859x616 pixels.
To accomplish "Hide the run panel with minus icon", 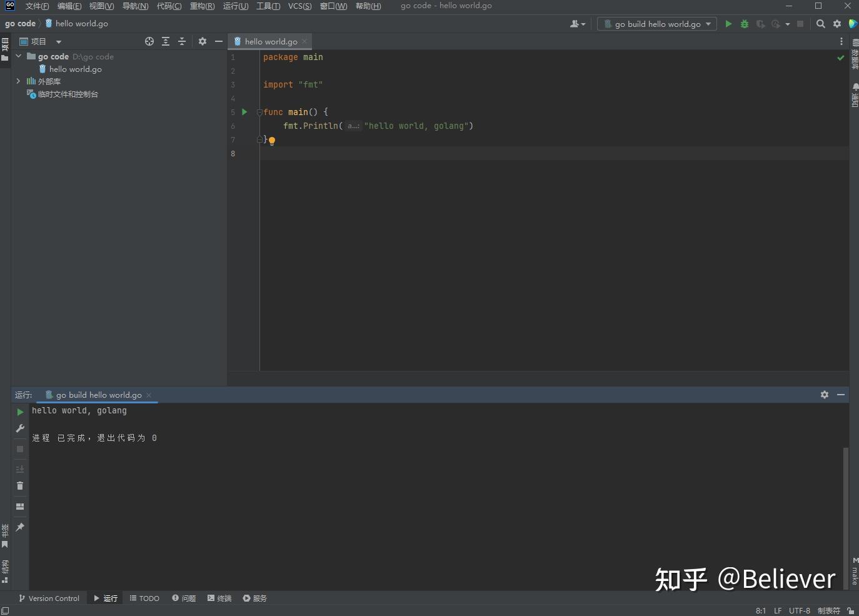I will 841,395.
